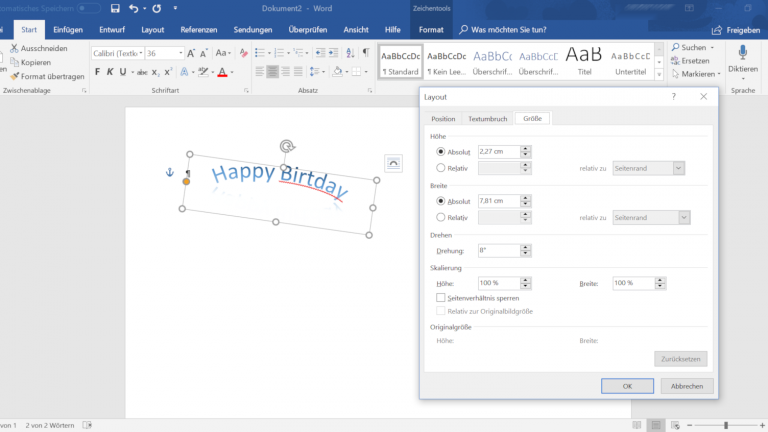The image size is (768, 432).
Task: Expand the styles gallery with the More arrow
Action: click(659, 76)
